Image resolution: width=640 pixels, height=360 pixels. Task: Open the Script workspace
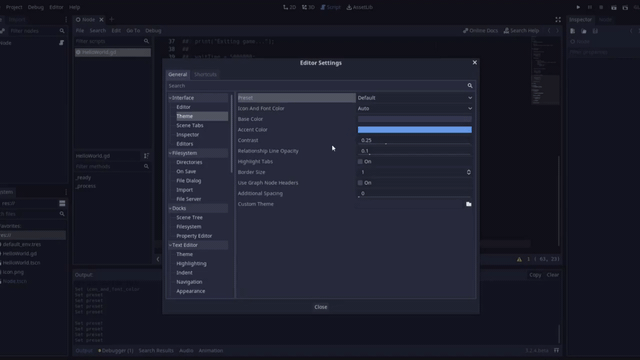point(330,7)
